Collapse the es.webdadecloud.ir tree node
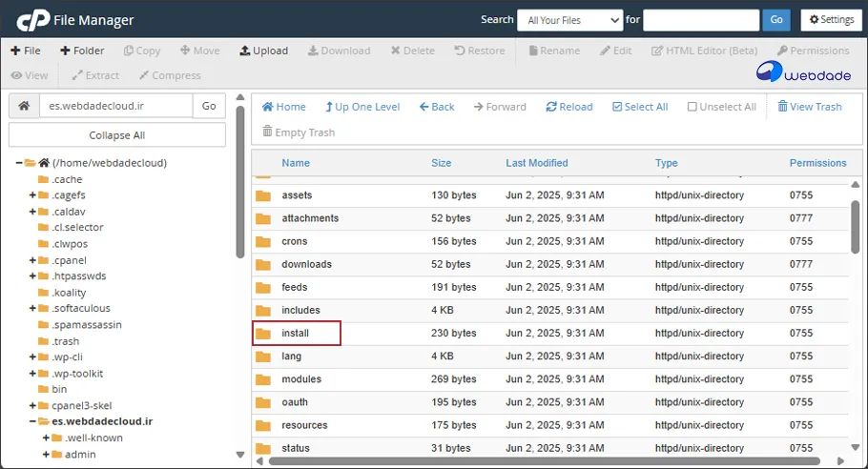 pos(32,421)
